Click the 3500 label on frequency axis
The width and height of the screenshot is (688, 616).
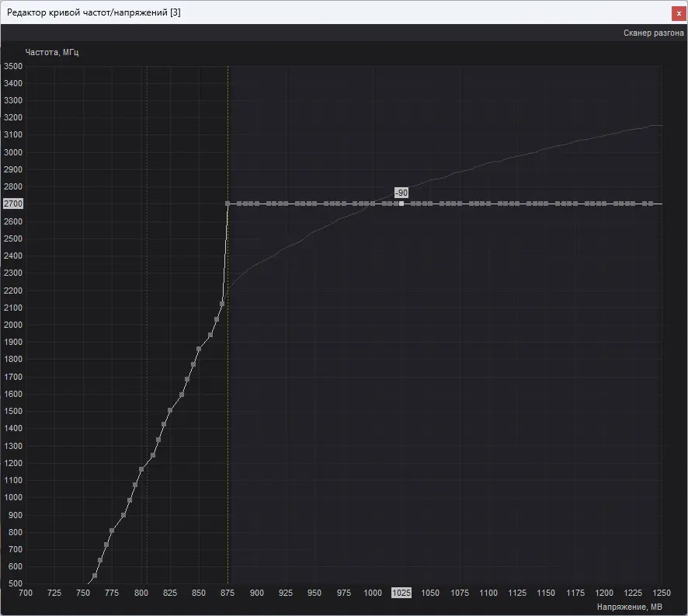12,66
